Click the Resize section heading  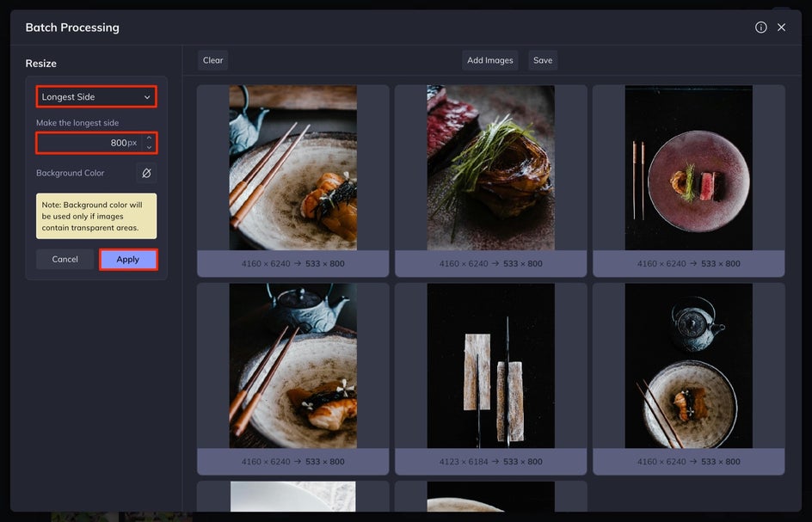coord(41,63)
